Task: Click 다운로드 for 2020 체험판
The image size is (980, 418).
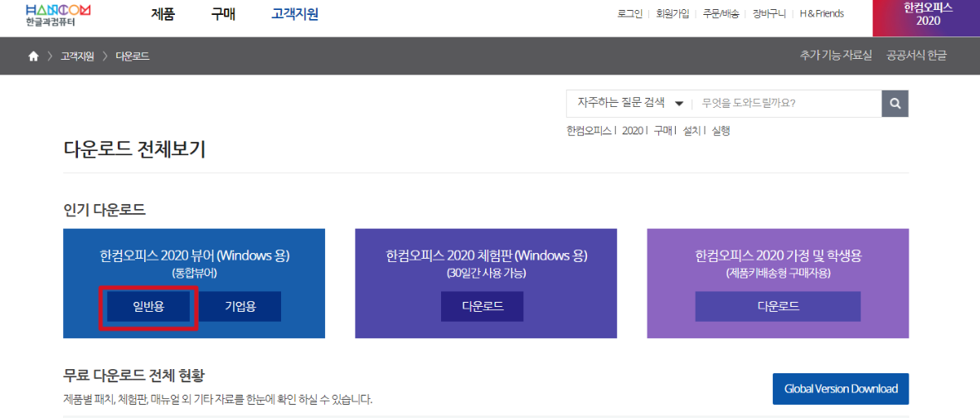Action: (x=482, y=307)
